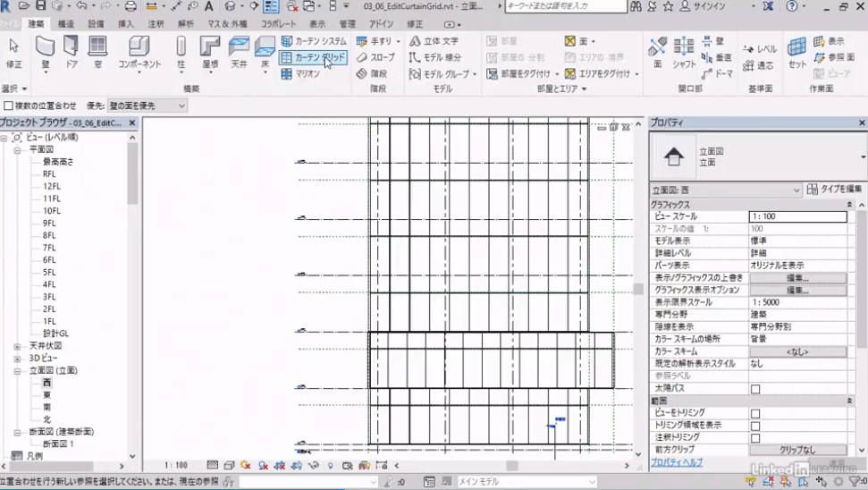The image size is (868, 490).
Task: Toggle the ビューをトリミング checkbox
Action: tap(755, 414)
